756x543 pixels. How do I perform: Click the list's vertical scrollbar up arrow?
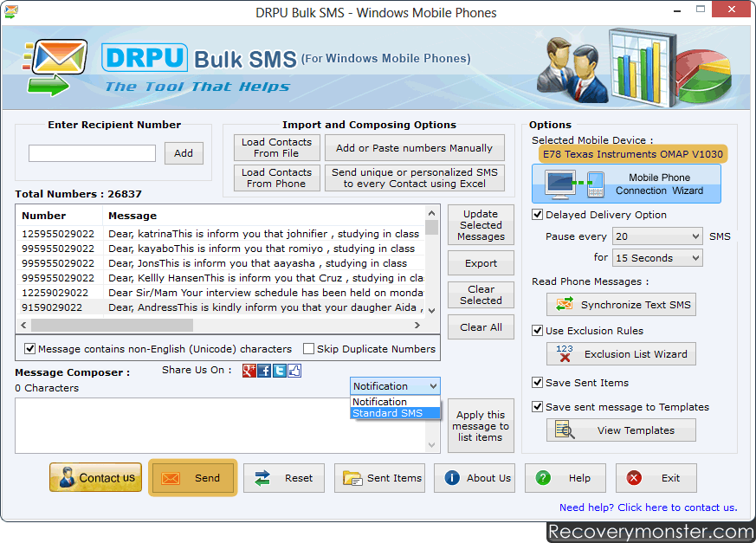tap(432, 213)
